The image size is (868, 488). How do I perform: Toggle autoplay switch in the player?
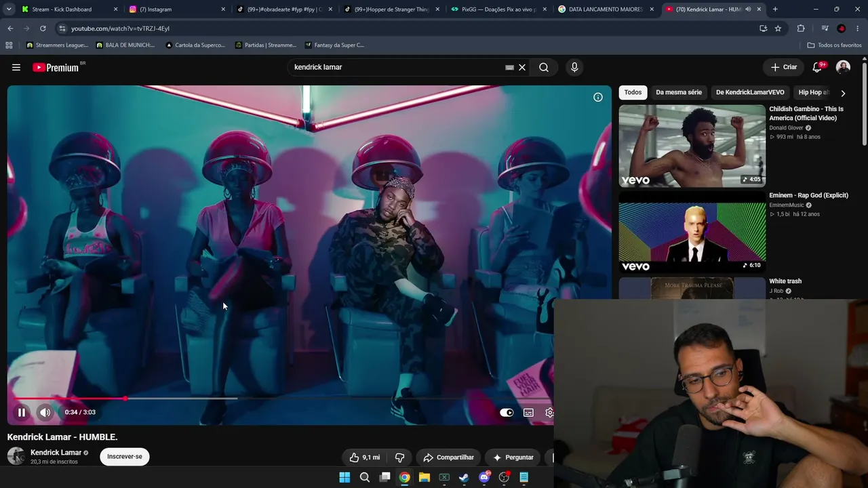[x=507, y=412]
